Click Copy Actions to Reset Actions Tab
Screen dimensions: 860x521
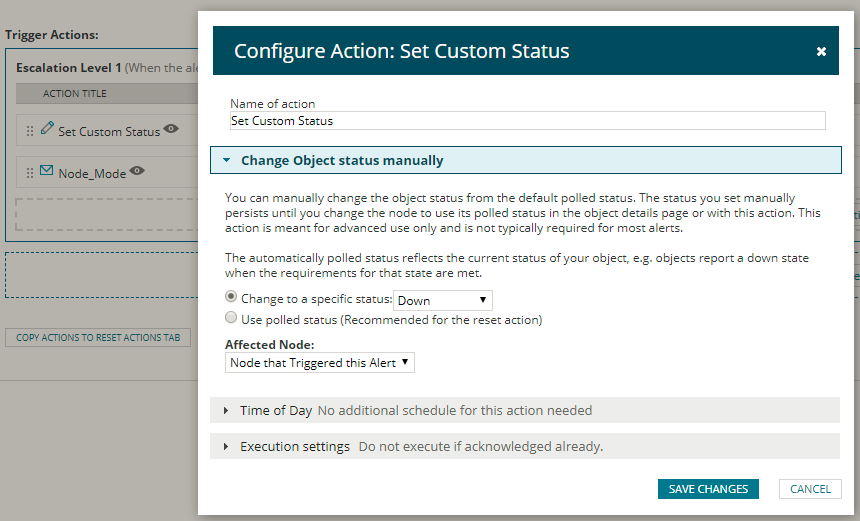point(98,338)
